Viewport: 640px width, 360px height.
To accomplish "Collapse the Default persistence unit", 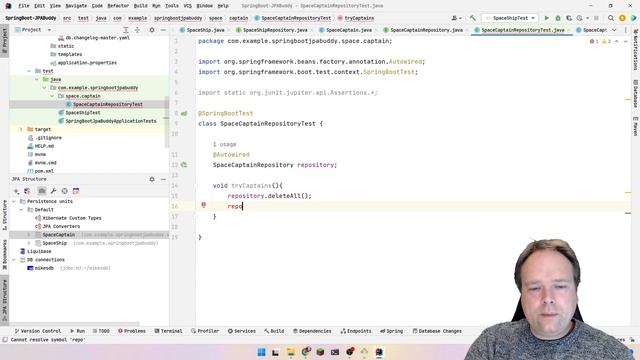I will coord(21,210).
